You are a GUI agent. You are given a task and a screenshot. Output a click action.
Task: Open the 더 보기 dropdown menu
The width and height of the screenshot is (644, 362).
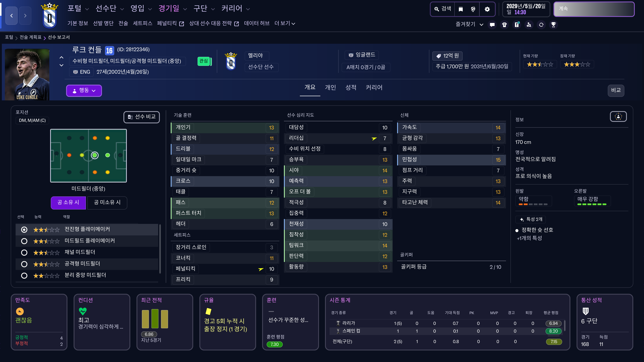284,23
